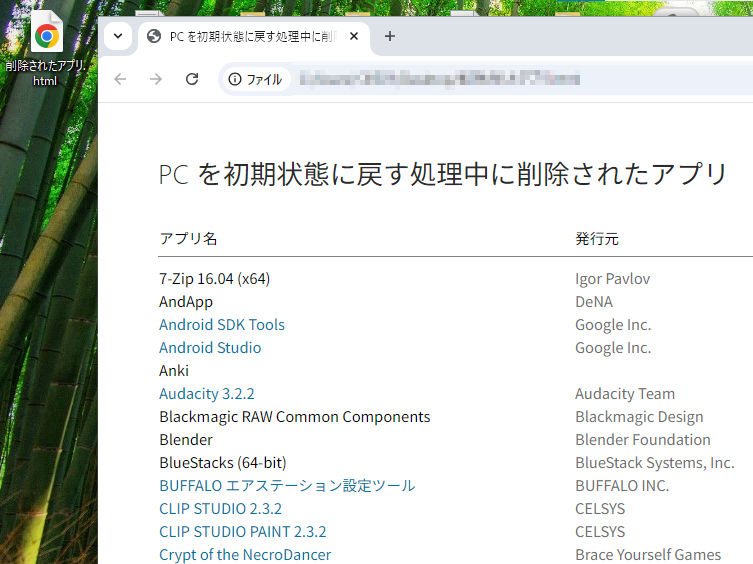Click the 発行元 column header
The width and height of the screenshot is (753, 564).
[596, 238]
